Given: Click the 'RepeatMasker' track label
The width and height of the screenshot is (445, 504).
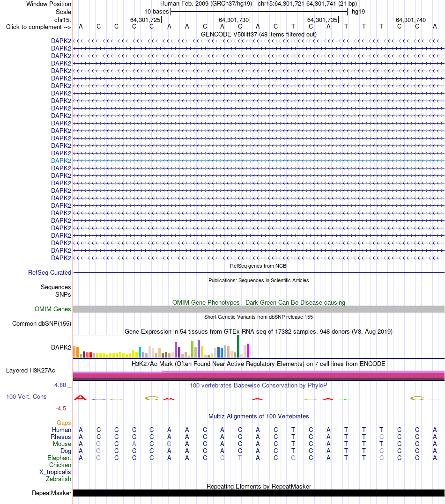Looking at the screenshot, I should click(x=52, y=493).
